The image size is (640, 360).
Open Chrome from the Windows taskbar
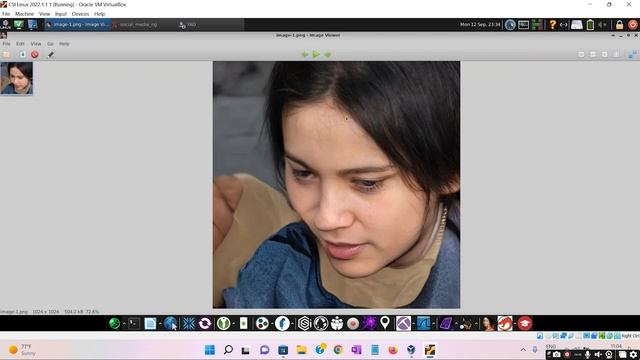click(x=338, y=350)
